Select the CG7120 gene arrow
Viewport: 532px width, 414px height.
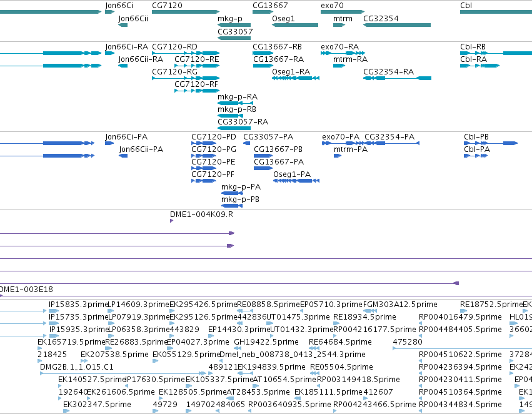tap(186, 12)
